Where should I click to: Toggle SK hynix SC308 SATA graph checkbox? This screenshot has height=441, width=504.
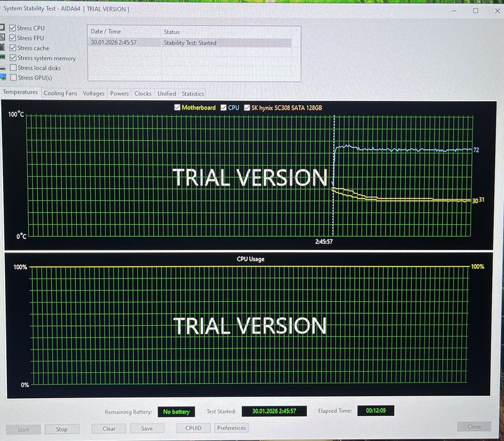click(x=247, y=108)
